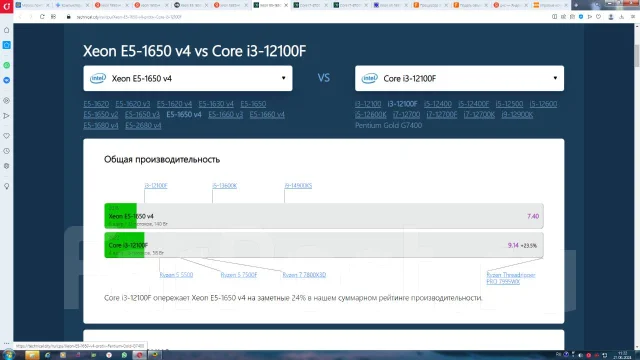Open File Explorer folder in the taskbar
Viewport: 640px width, 360px height.
click(x=32, y=355)
